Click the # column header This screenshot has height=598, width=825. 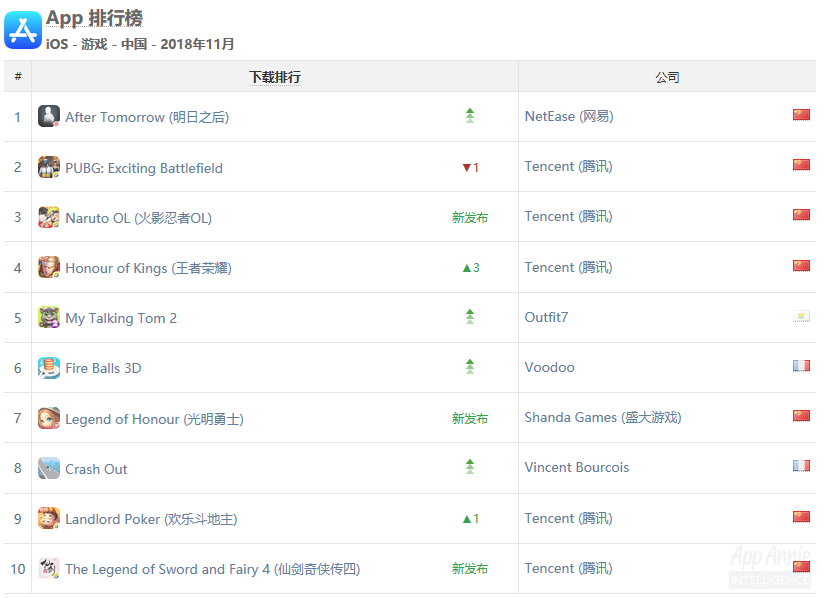pyautogui.click(x=18, y=76)
